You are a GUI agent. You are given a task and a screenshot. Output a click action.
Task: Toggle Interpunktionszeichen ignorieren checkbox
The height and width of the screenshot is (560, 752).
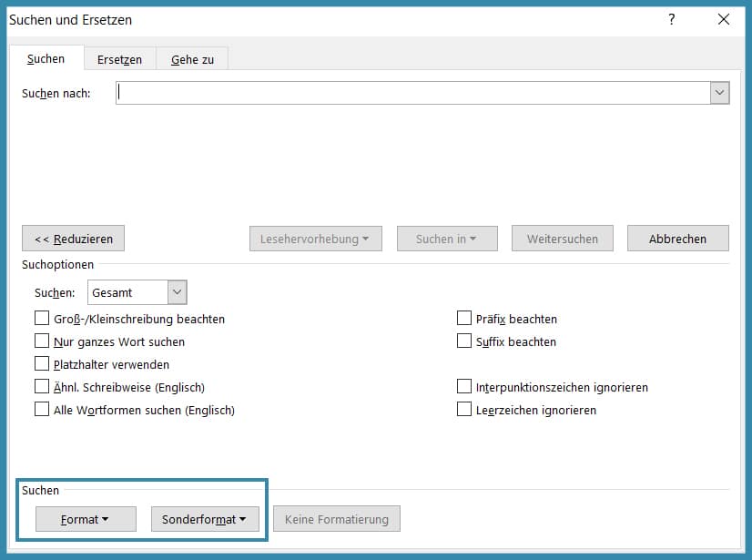click(x=464, y=387)
